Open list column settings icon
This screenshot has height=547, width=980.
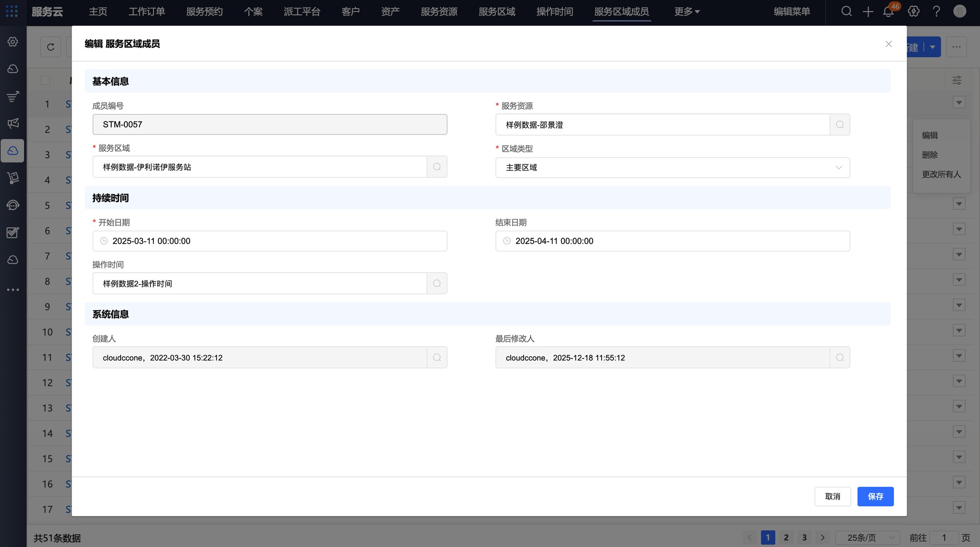[956, 80]
